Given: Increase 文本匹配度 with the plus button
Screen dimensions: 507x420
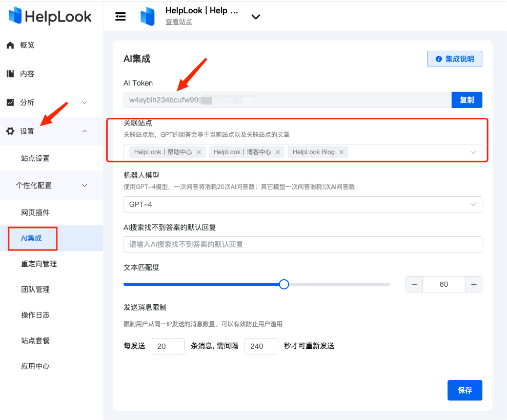Looking at the screenshot, I should click(x=474, y=284).
